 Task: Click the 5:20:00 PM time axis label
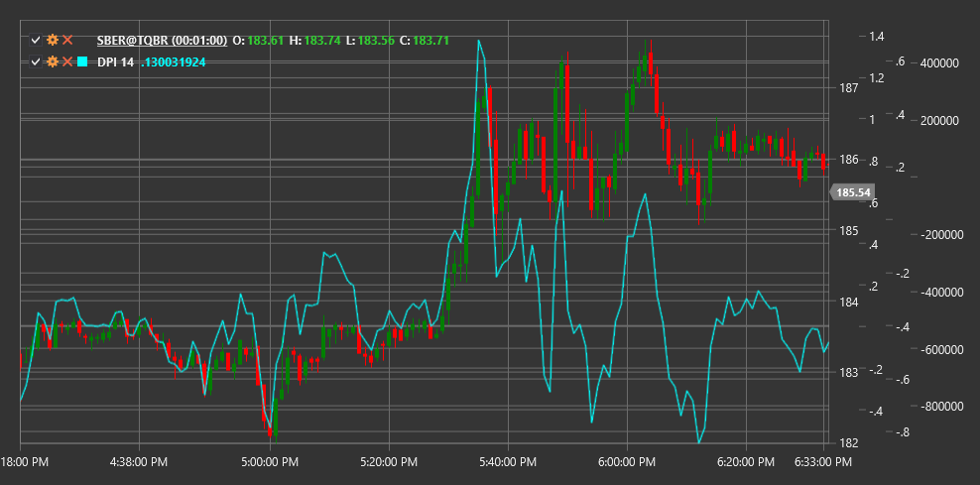pyautogui.click(x=389, y=462)
